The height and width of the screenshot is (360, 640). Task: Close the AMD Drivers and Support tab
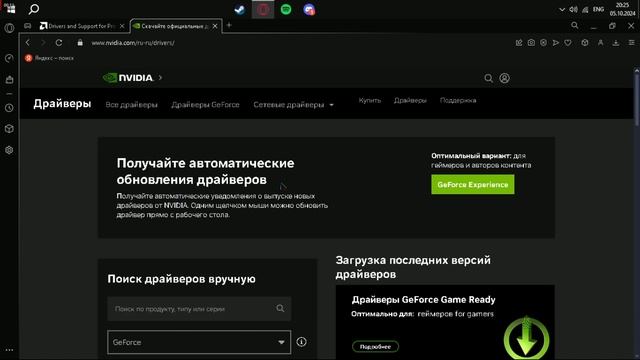pyautogui.click(x=122, y=26)
